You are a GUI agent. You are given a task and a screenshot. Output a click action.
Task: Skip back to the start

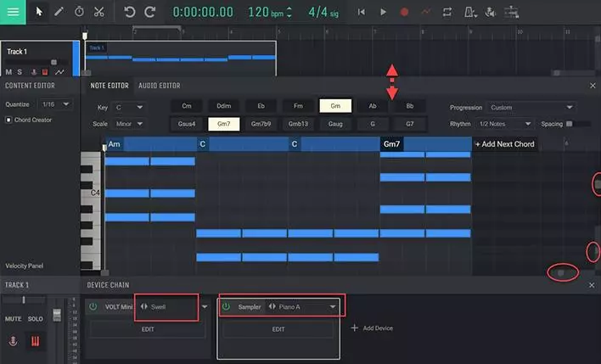pyautogui.click(x=361, y=12)
